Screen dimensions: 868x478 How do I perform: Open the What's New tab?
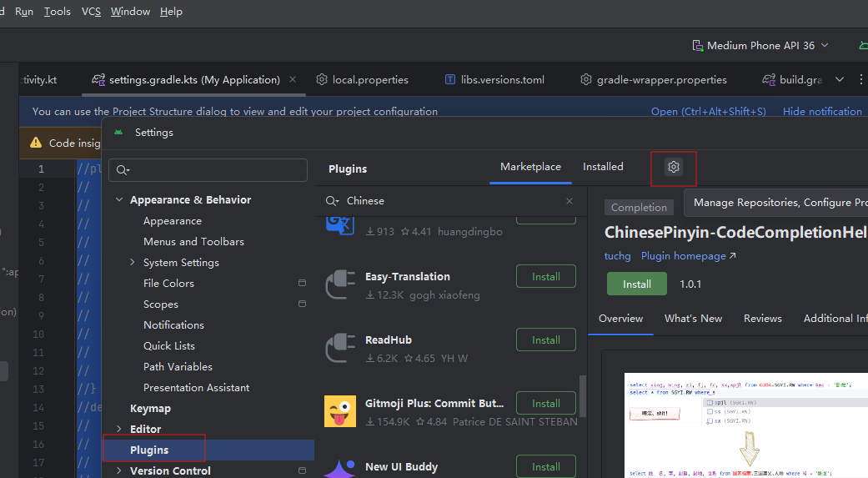[693, 319]
